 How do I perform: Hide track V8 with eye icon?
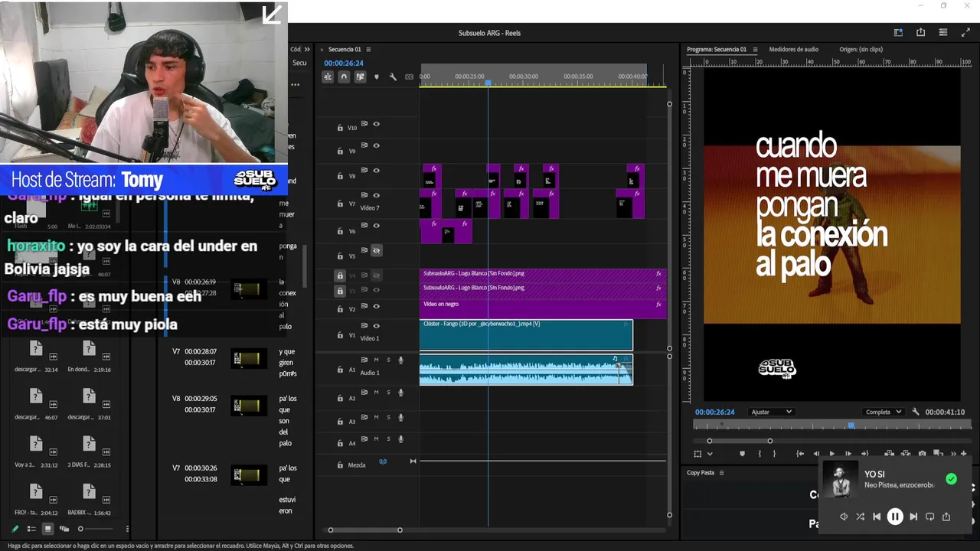(376, 171)
